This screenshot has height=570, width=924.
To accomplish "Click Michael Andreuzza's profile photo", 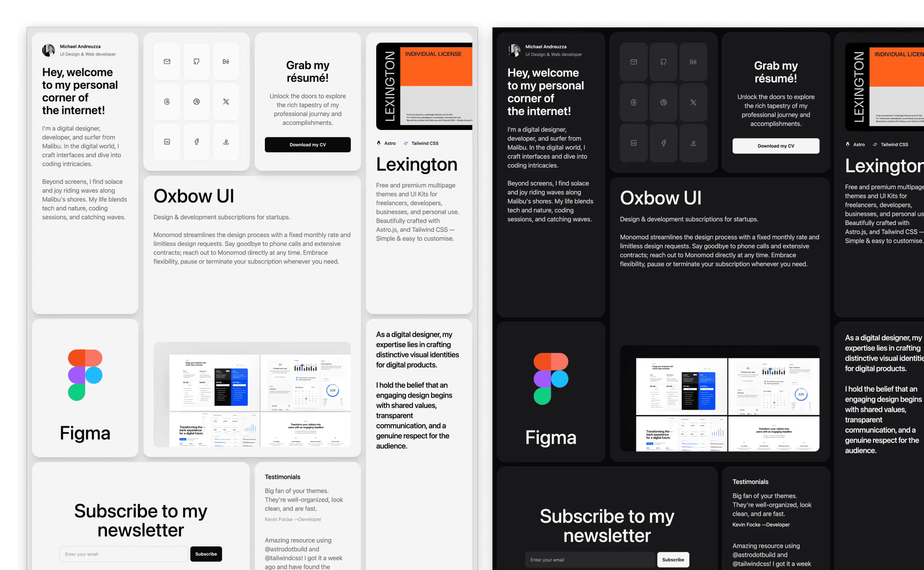I will (49, 50).
